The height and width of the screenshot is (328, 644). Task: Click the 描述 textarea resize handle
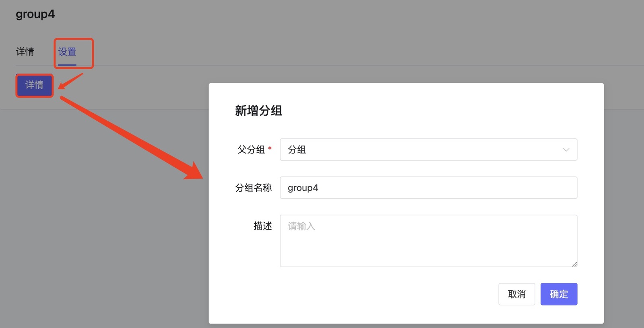coord(574,264)
